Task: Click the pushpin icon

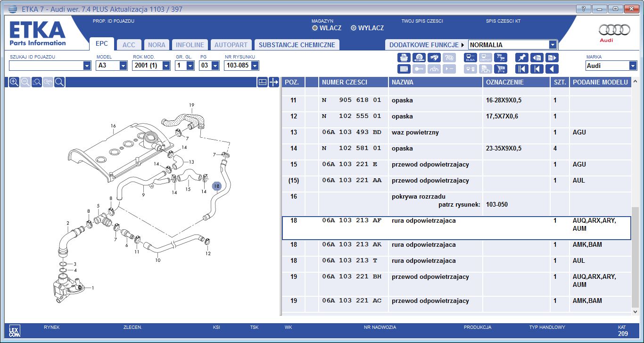Action: pos(521,58)
